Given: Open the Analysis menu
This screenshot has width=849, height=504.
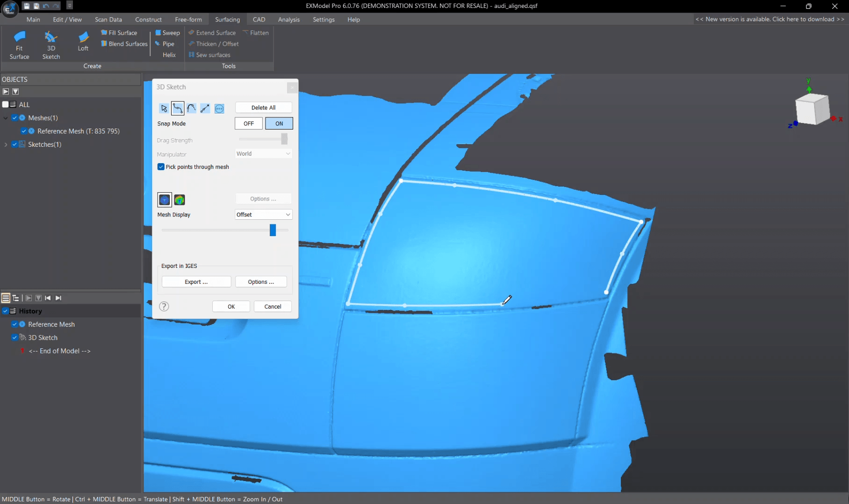Looking at the screenshot, I should [x=288, y=19].
